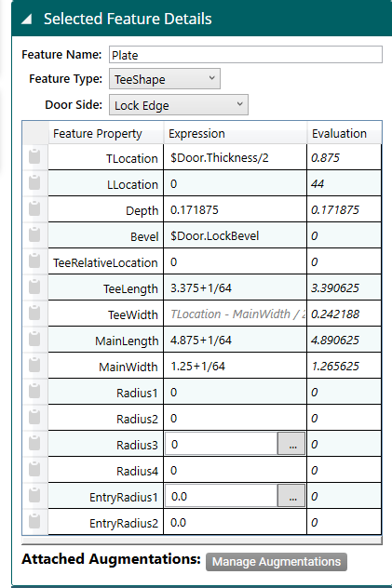392x588 pixels.
Task: Click the TLocation evaluation value 0.875
Action: pos(325,158)
